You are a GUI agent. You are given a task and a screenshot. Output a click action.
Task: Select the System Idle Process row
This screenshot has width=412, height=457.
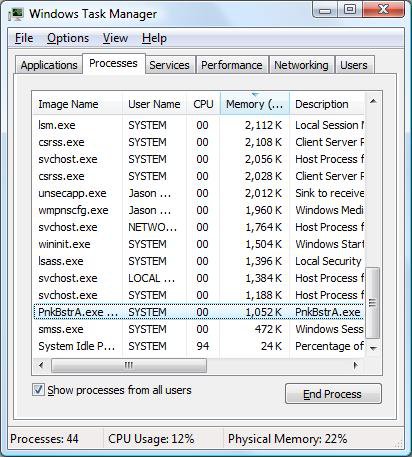pyautogui.click(x=198, y=346)
